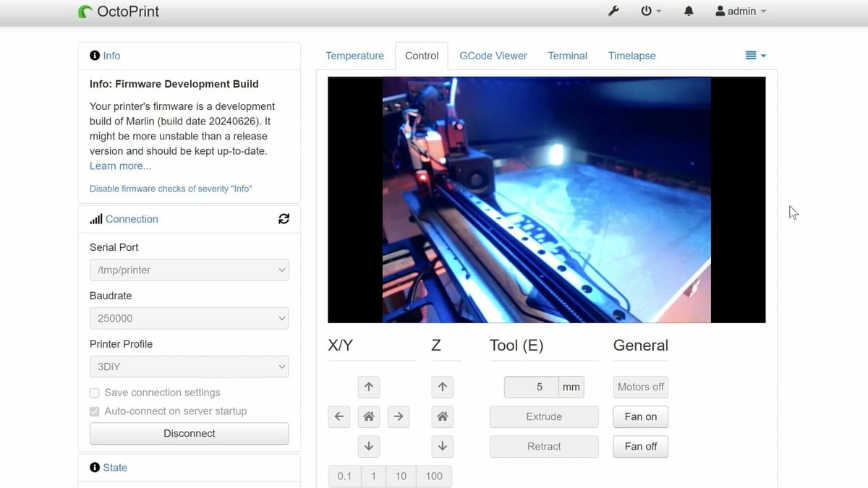The image size is (868, 488).
Task: Home the X/Y axes
Action: coord(368,416)
